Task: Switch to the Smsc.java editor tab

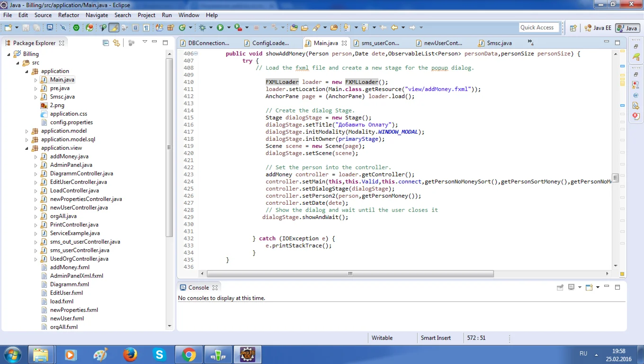Action: 499,43
